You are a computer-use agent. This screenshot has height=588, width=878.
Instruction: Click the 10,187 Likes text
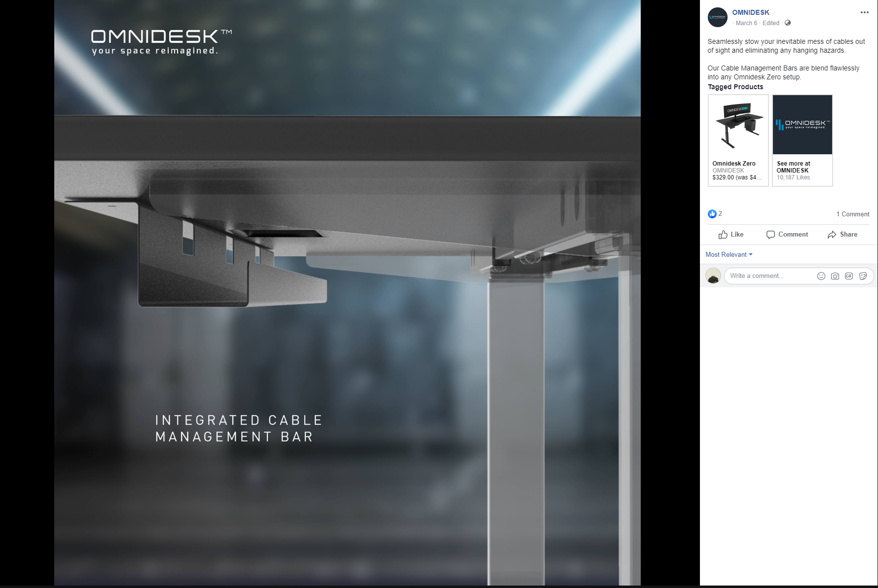tap(793, 177)
